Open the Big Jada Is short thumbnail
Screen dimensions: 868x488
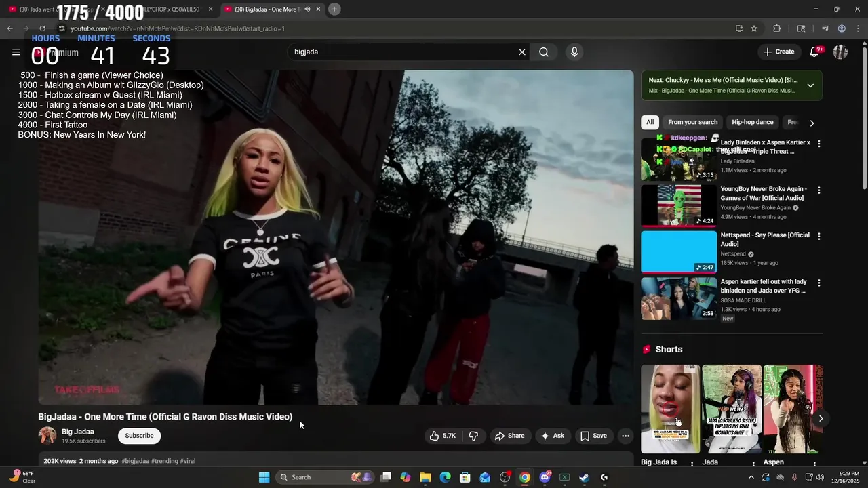670,409
